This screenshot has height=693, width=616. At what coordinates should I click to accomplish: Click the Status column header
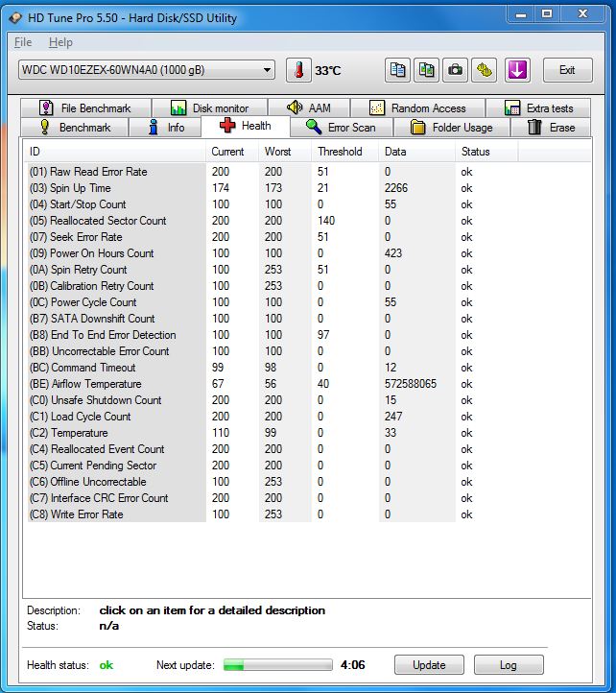coord(486,152)
